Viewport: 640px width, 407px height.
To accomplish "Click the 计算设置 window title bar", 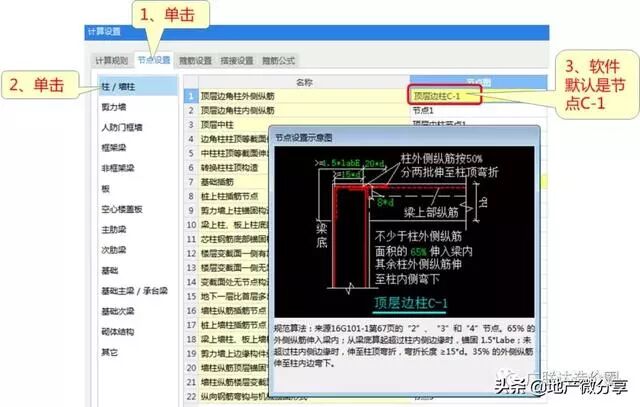I will click(x=317, y=32).
